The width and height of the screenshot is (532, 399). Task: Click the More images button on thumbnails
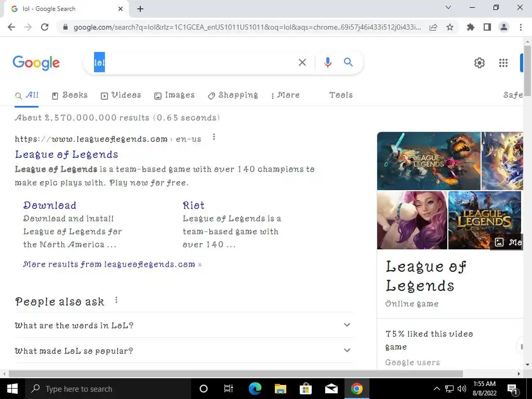point(508,242)
